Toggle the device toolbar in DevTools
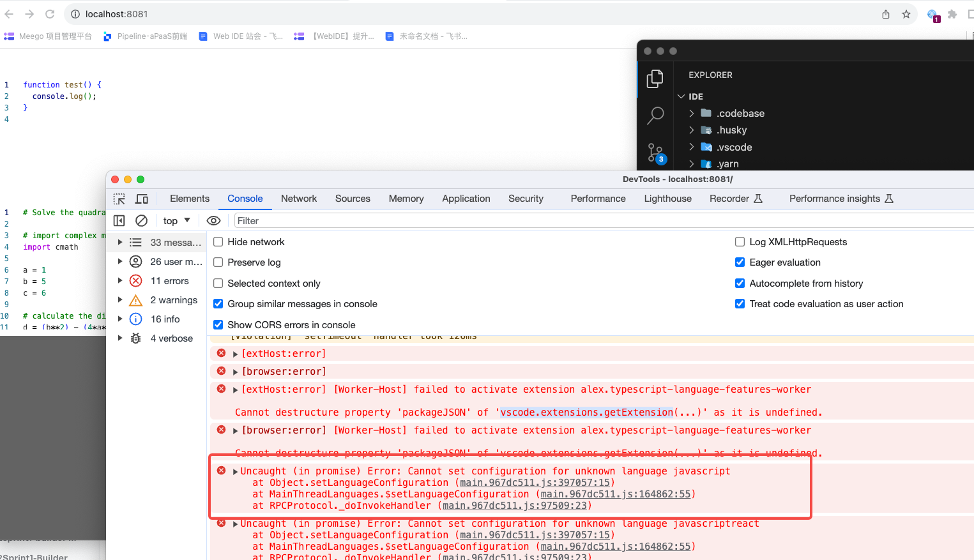Viewport: 974px width, 560px height. click(x=141, y=199)
